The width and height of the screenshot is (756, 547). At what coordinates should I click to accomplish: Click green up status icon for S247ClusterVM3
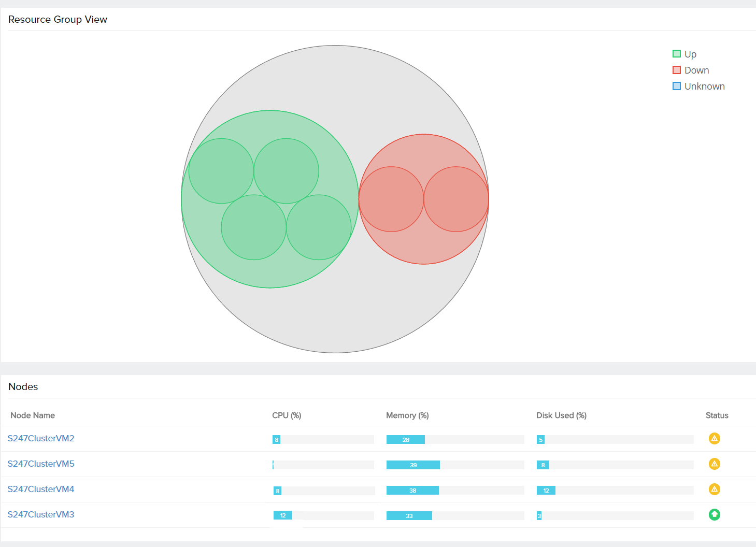coord(714,515)
